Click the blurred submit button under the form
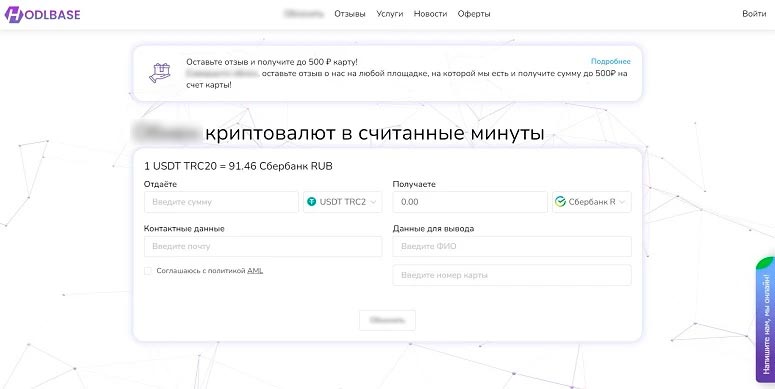This screenshot has width=775, height=389. coord(387,320)
